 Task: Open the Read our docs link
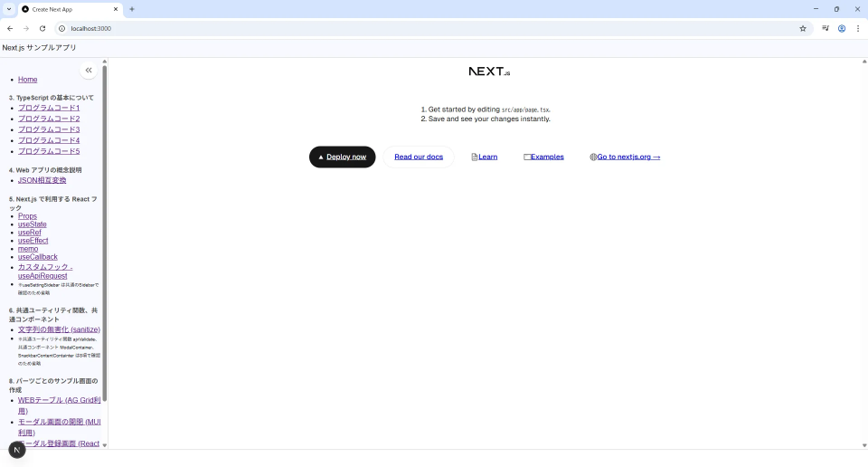pos(419,157)
